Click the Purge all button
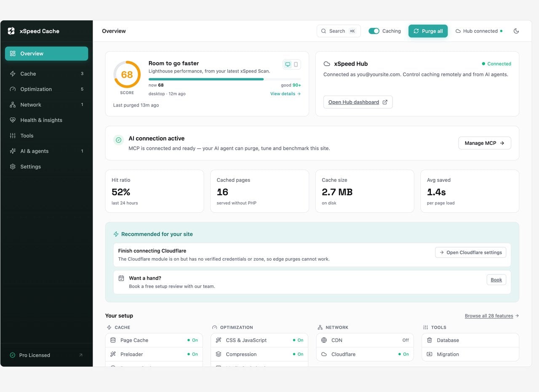The height and width of the screenshot is (392, 539). [x=428, y=31]
